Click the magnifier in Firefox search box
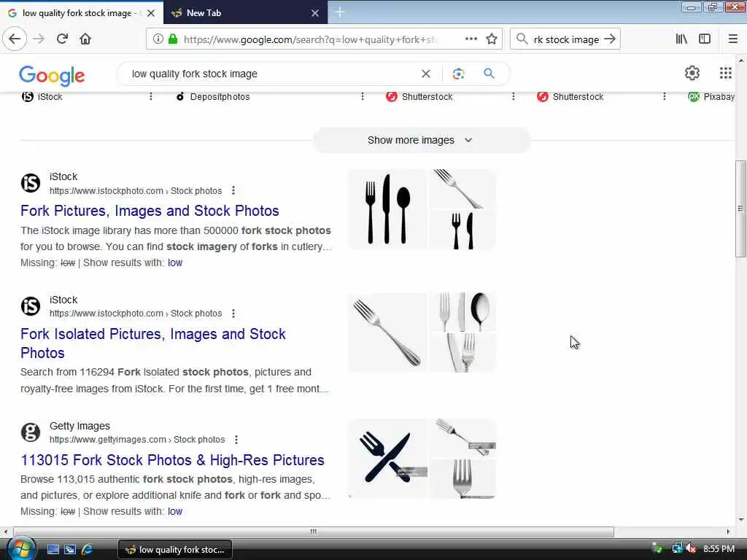747x560 pixels. 522,39
